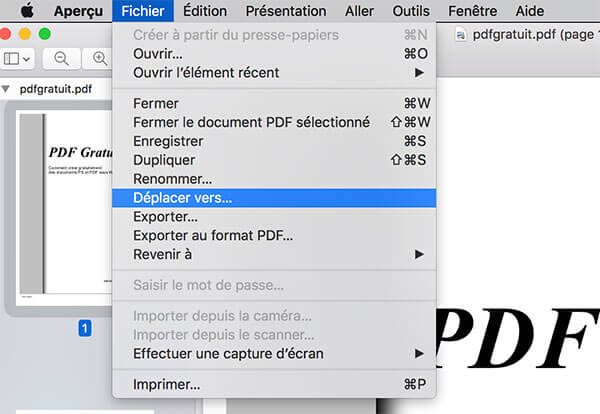Click the page 1 badge under thumbnail
Image resolution: width=600 pixels, height=414 pixels.
[85, 328]
